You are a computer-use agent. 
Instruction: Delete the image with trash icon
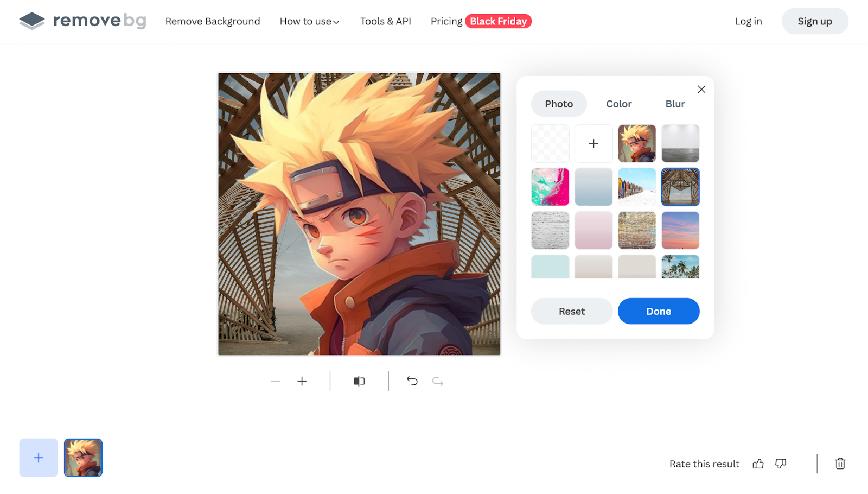tap(840, 464)
